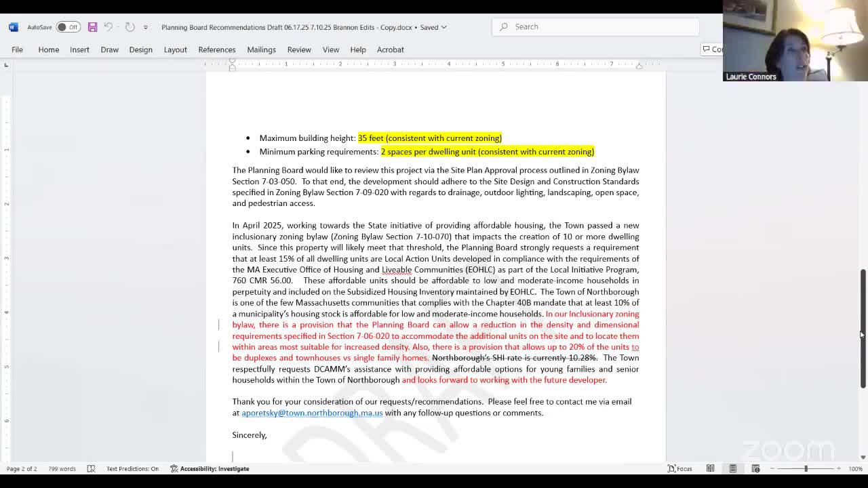Switch to Read Mode view icon
The image size is (868, 488).
(710, 468)
